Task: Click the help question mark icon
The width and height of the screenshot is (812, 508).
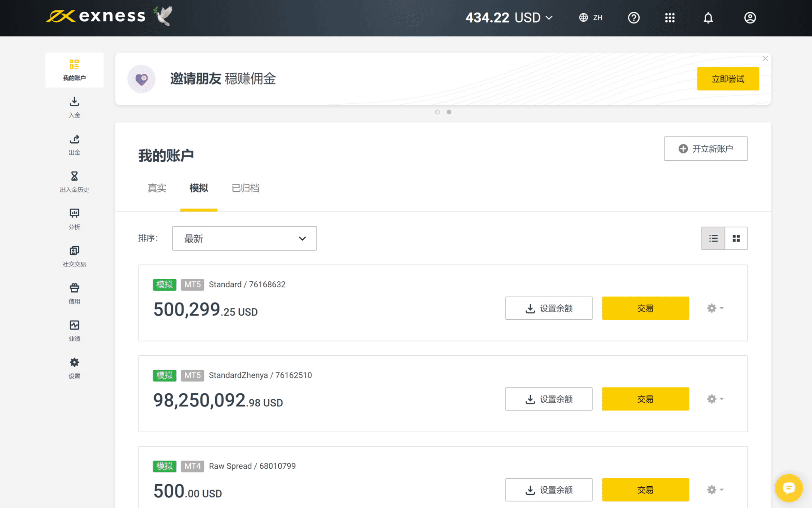Action: point(634,18)
